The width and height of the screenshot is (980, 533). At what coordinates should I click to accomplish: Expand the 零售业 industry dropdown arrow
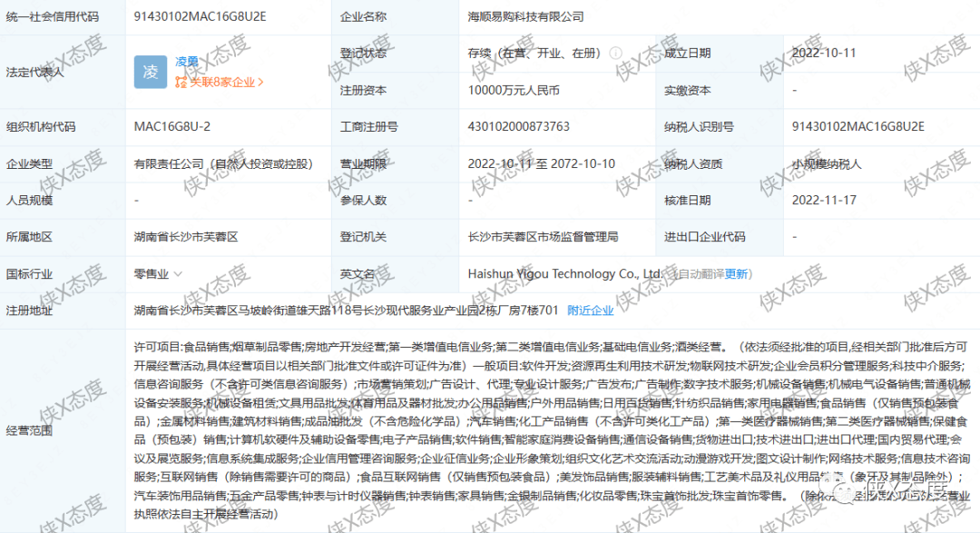pos(178,274)
